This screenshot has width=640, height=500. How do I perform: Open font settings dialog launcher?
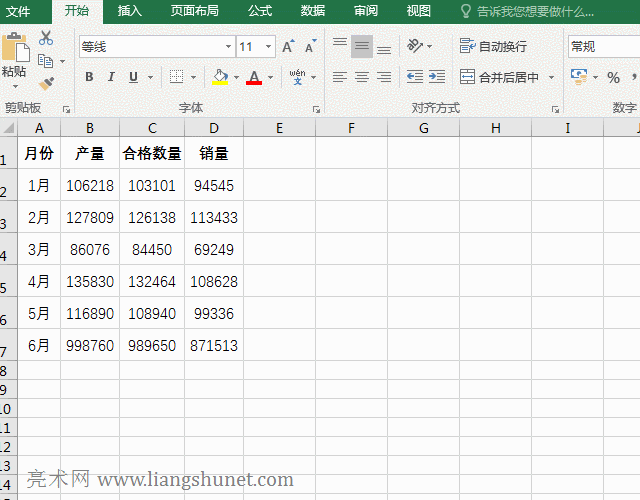tap(316, 109)
